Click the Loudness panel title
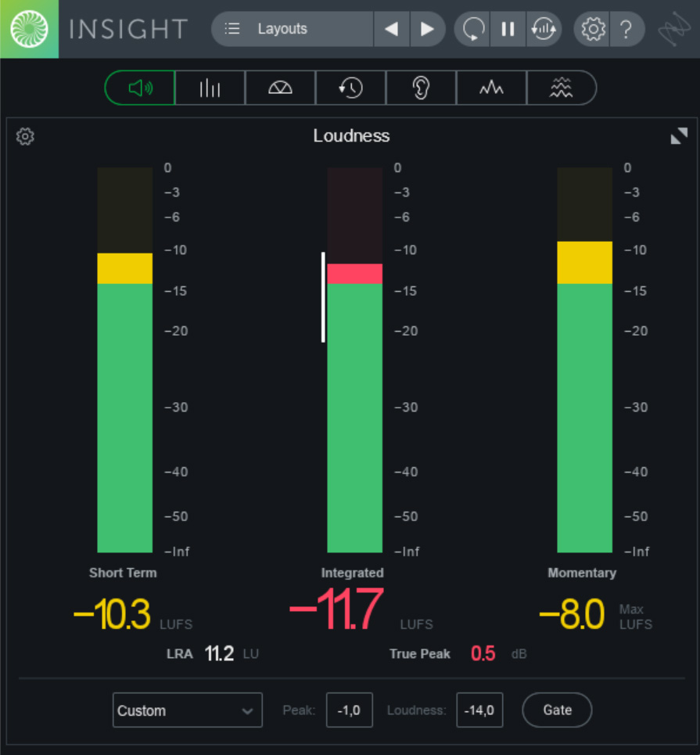The height and width of the screenshot is (755, 700). coord(351,136)
